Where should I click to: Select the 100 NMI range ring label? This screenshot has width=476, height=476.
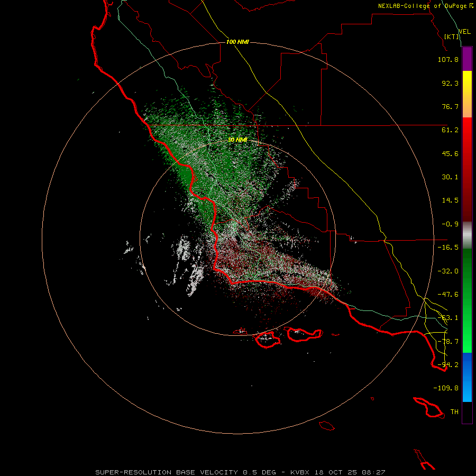pyautogui.click(x=237, y=42)
